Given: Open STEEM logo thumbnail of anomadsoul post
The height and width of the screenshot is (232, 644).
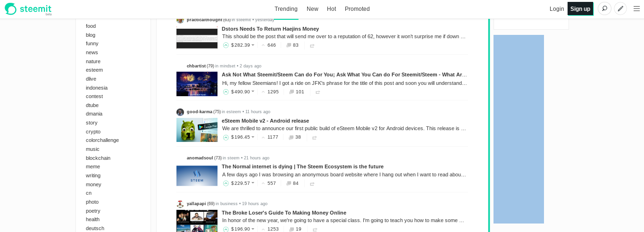Looking at the screenshot, I should click(x=197, y=176).
